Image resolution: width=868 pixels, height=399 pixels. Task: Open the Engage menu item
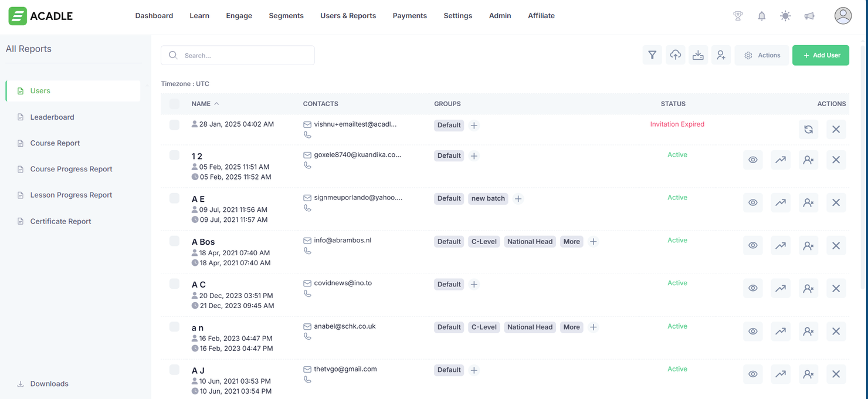239,16
